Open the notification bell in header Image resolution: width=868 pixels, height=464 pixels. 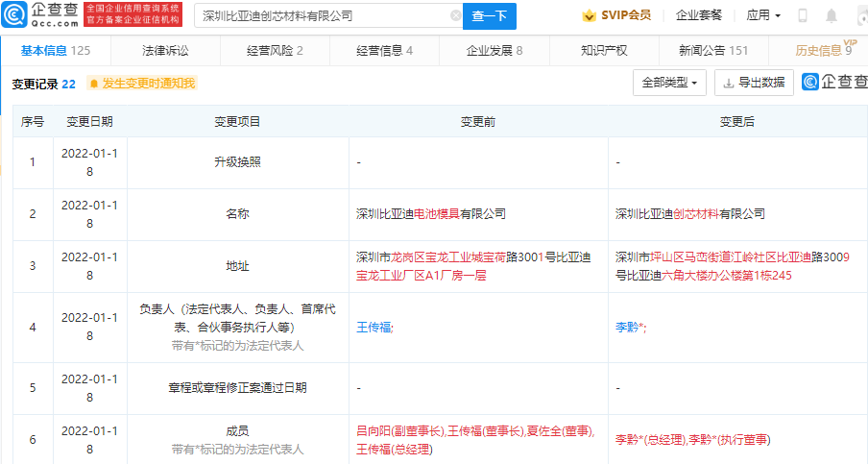[x=831, y=15]
